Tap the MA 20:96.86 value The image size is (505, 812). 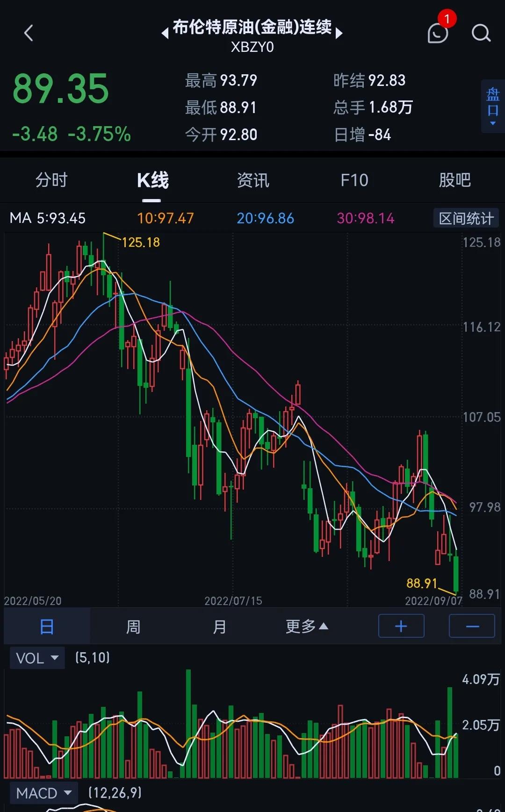[x=265, y=218]
